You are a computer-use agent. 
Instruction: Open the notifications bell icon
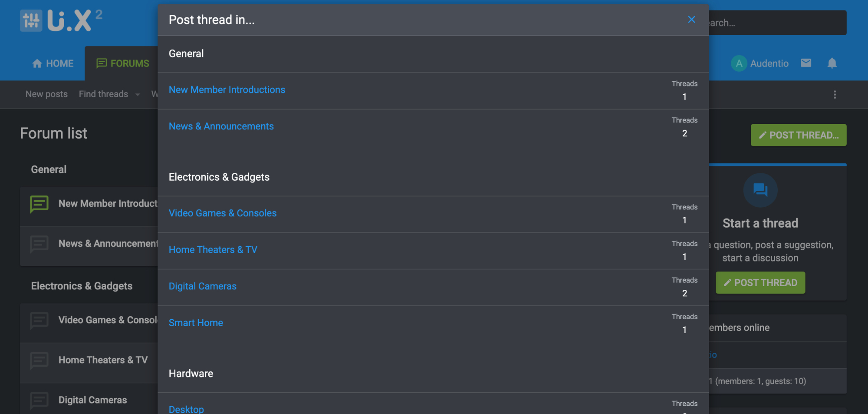pos(832,63)
